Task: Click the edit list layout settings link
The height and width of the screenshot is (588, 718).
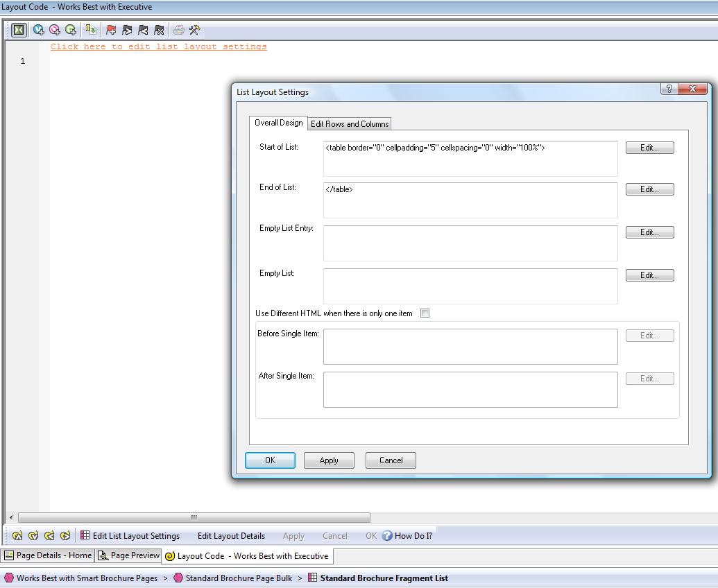Action: point(158,46)
